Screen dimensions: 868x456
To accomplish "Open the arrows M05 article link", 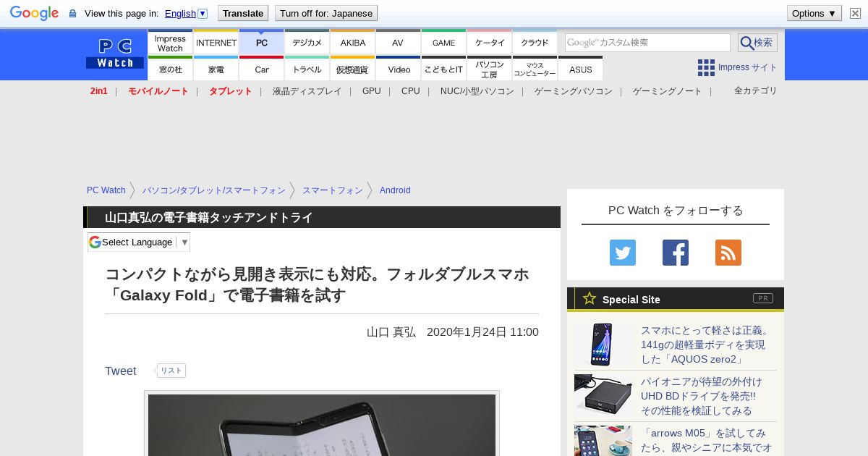I will 706,441.
